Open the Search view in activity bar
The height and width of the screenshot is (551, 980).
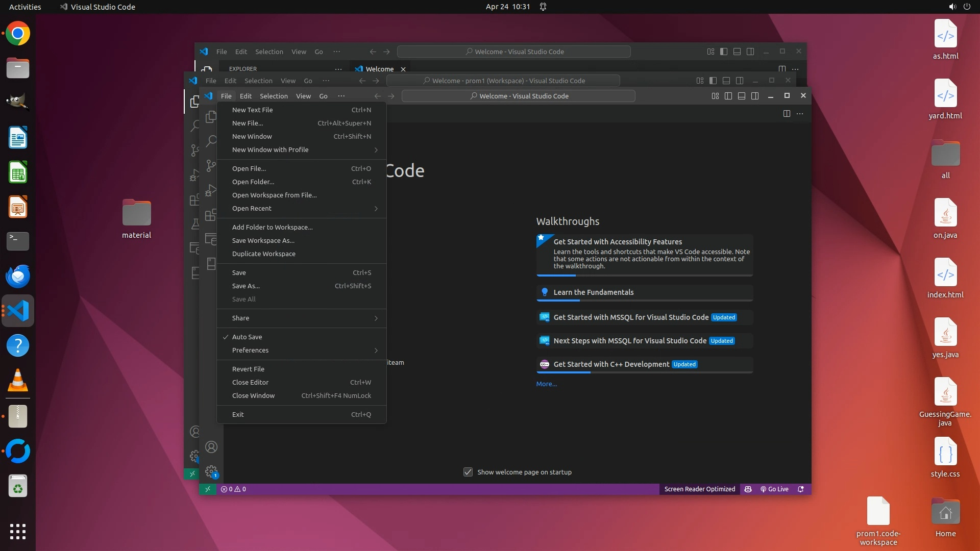click(x=211, y=141)
